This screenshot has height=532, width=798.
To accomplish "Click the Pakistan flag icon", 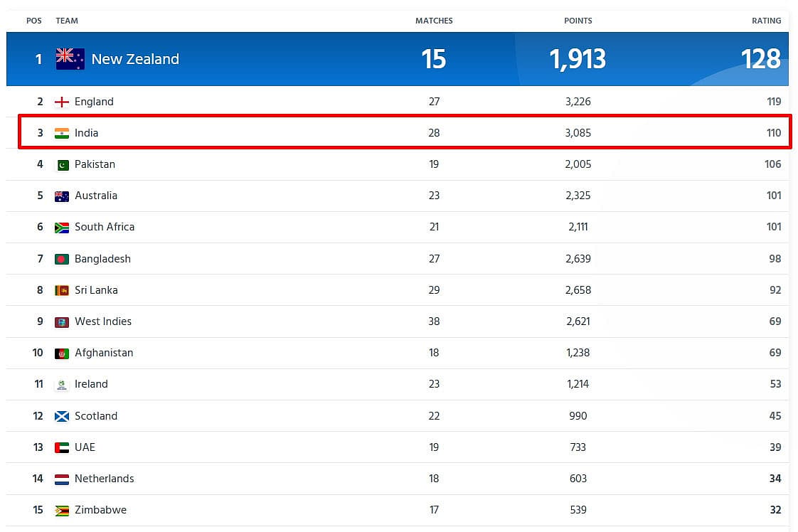I will click(62, 165).
